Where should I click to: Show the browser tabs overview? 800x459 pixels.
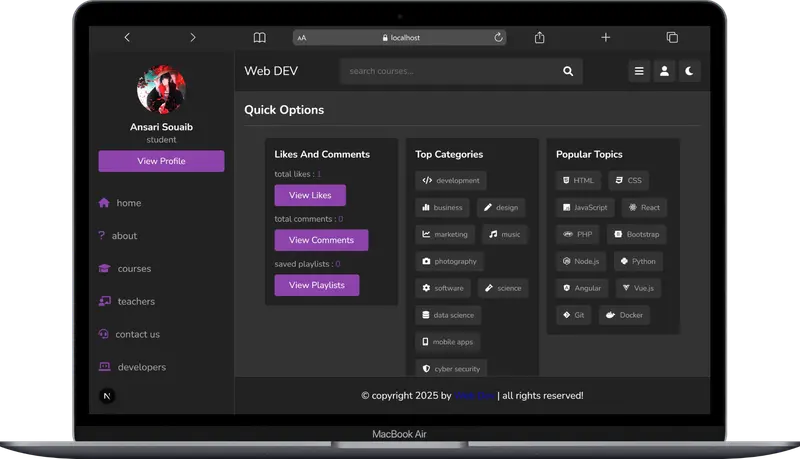point(672,37)
